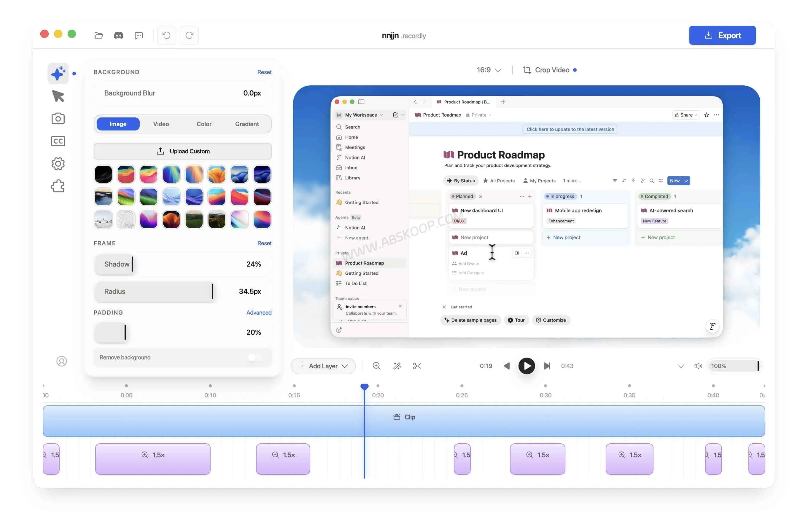The image size is (808, 532).
Task: Open the CC captions panel
Action: (x=58, y=141)
